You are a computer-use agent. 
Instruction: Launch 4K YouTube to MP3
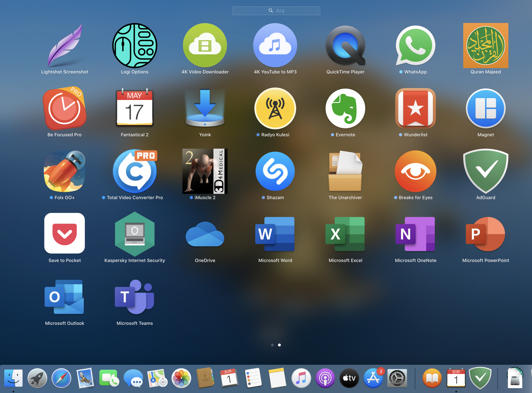(275, 45)
